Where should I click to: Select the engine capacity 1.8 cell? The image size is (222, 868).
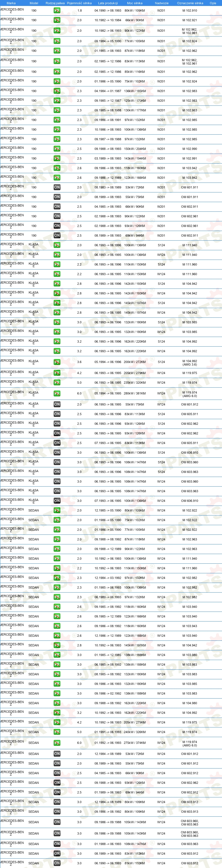click(79, 10)
